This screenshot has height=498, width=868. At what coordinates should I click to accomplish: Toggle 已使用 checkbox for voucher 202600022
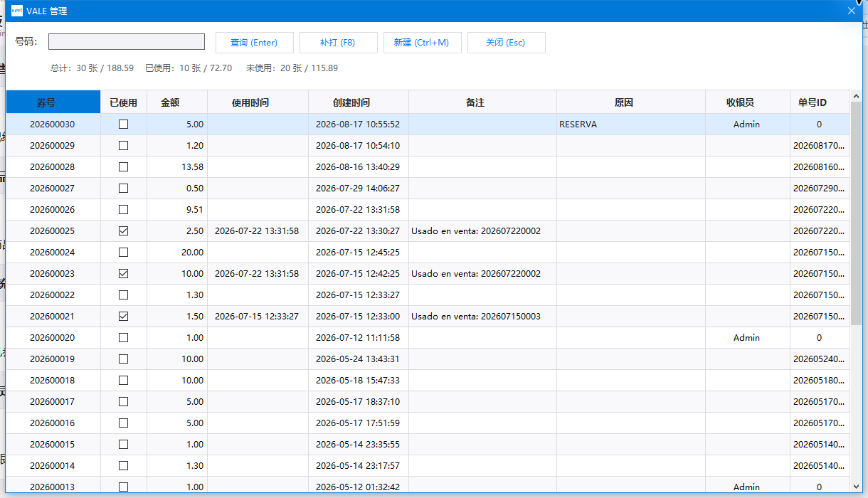coord(124,295)
